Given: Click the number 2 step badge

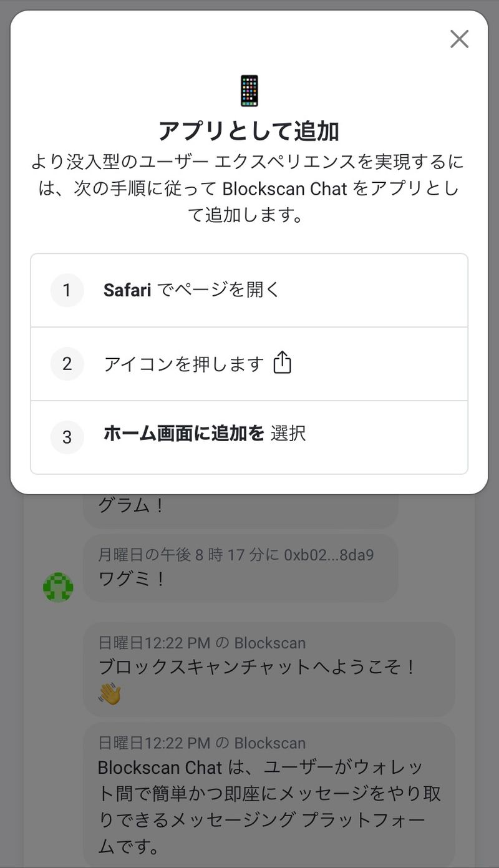Looking at the screenshot, I should tap(67, 364).
